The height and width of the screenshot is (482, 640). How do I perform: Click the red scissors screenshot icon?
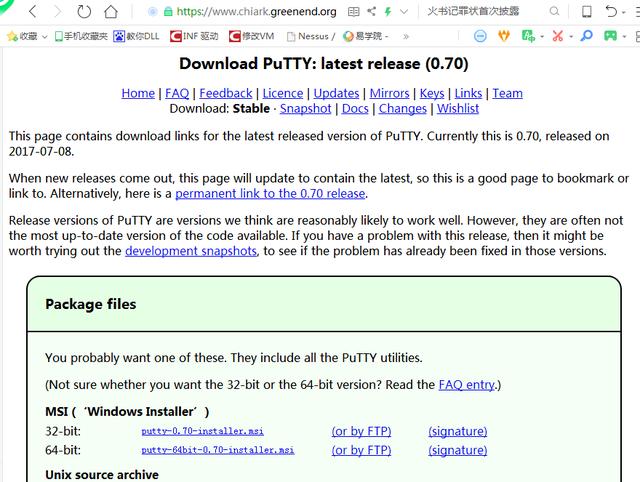coord(558,36)
